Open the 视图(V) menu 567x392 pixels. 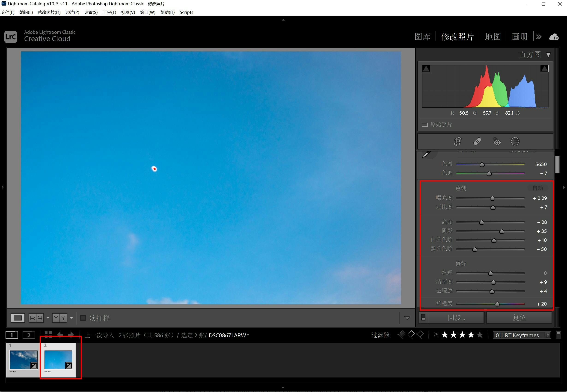click(128, 12)
